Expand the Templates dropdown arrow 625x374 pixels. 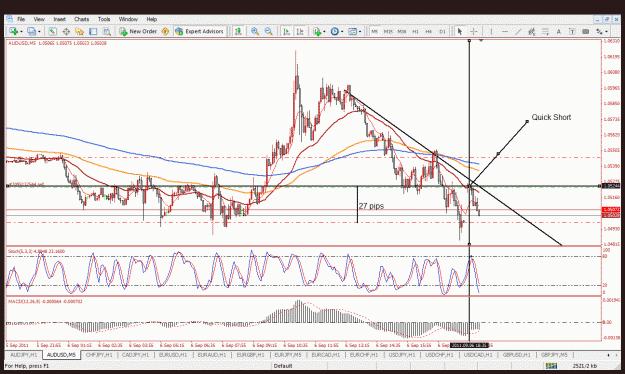click(x=360, y=31)
